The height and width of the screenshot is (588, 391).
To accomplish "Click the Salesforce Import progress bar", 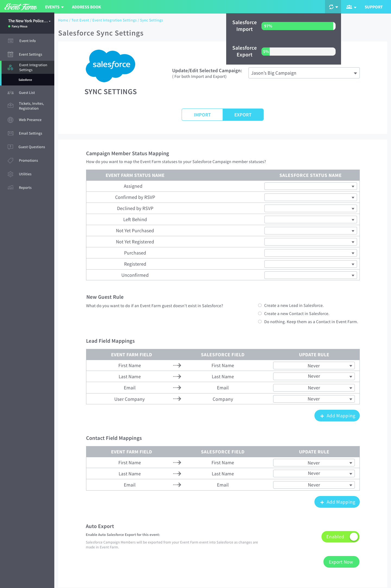I will 298,26.
